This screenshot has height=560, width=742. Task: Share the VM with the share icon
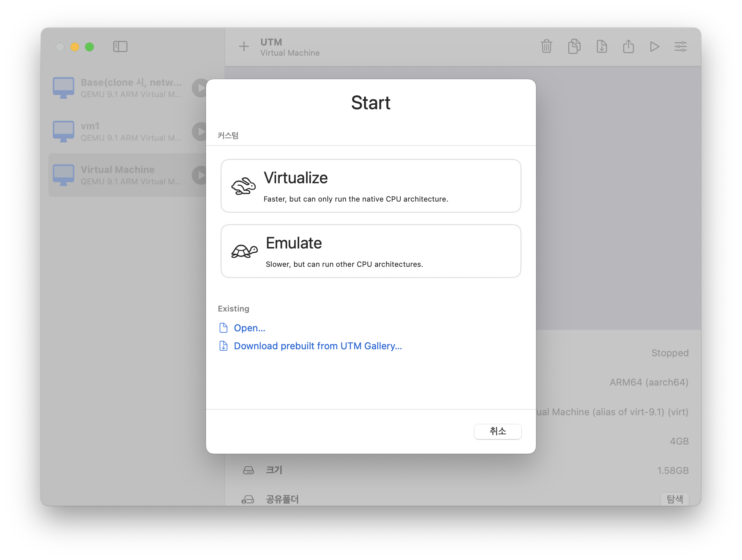(x=628, y=47)
